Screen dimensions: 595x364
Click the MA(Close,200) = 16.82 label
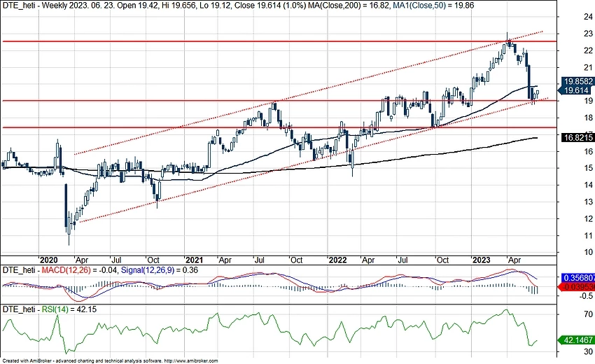pos(349,6)
